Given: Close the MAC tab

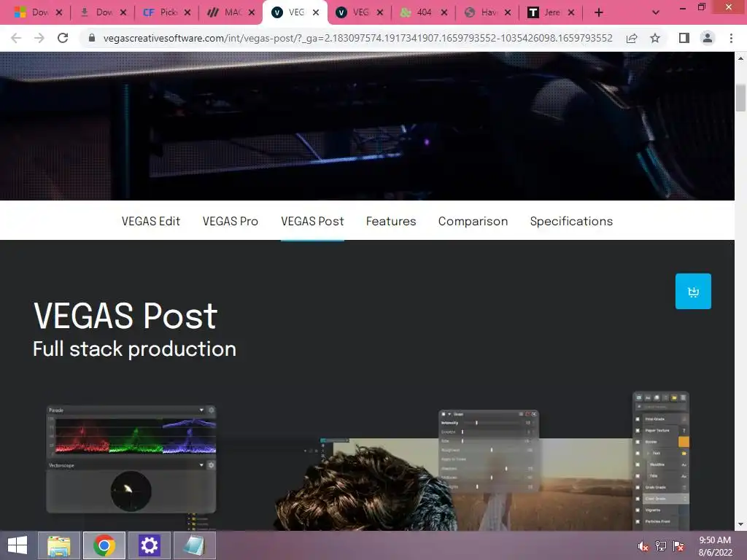Looking at the screenshot, I should [x=252, y=12].
